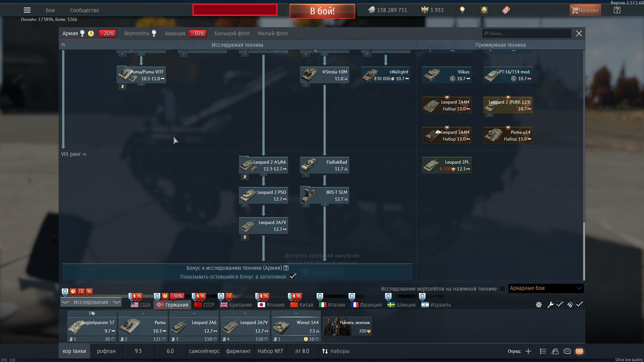
Task: Open the Сообщество menu
Action: [x=85, y=10]
